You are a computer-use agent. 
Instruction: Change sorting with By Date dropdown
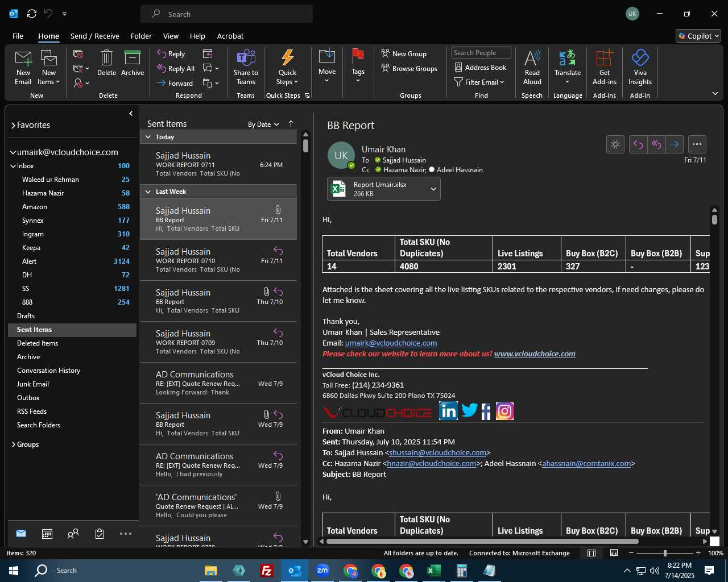(263, 124)
